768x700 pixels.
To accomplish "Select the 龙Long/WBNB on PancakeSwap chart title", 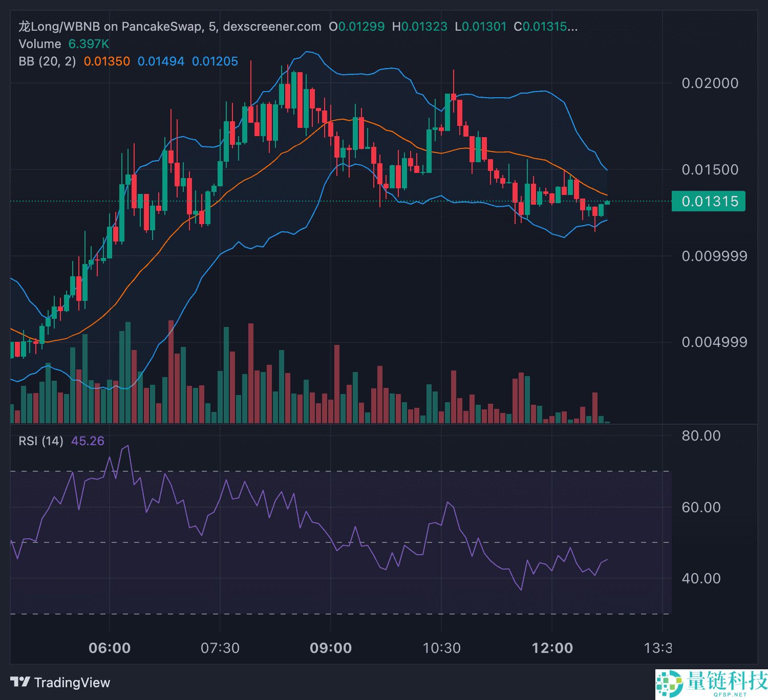I will tap(110, 27).
